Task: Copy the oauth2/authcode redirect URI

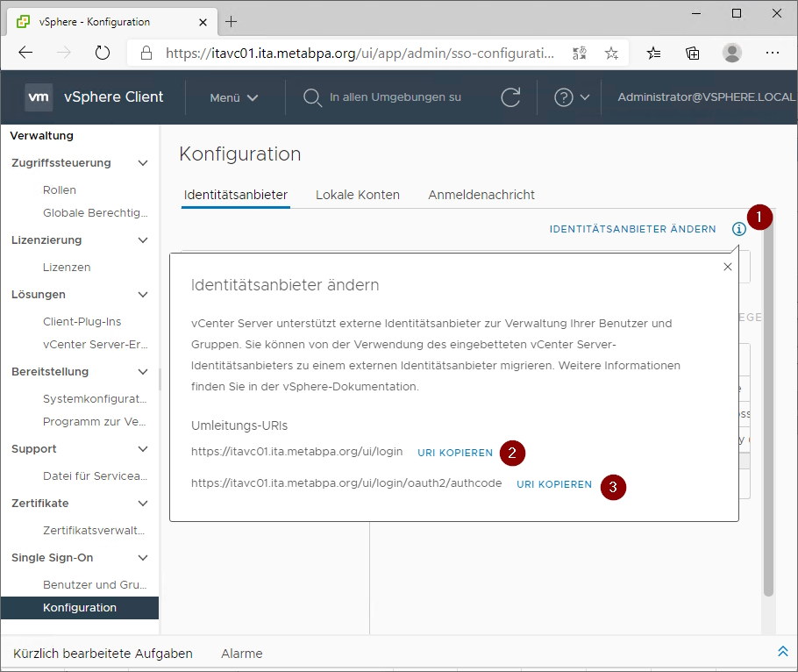Action: coord(554,484)
